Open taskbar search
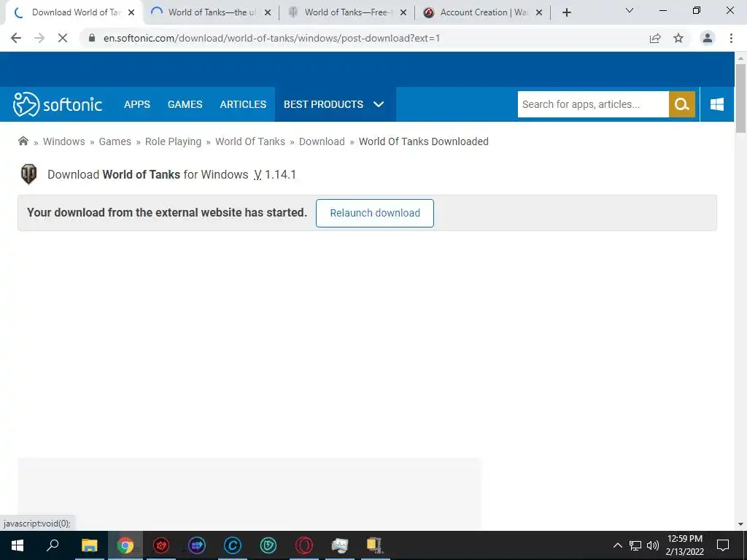747x560 pixels. tap(53, 545)
